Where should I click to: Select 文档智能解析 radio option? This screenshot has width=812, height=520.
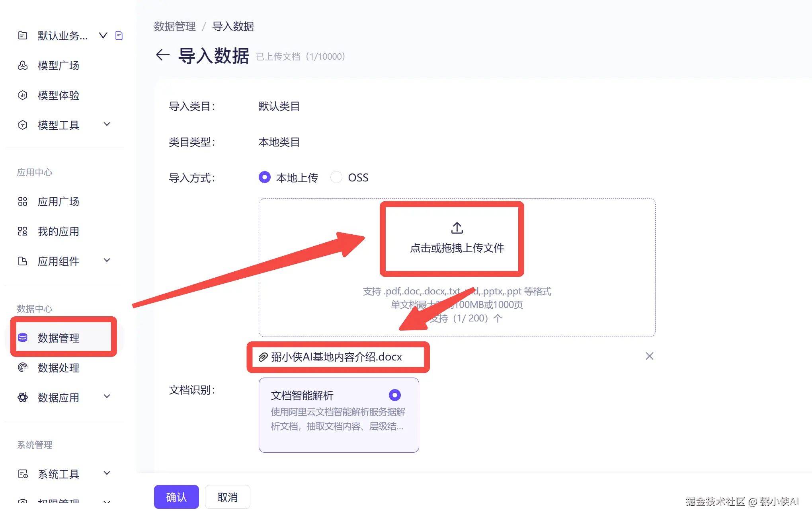394,395
